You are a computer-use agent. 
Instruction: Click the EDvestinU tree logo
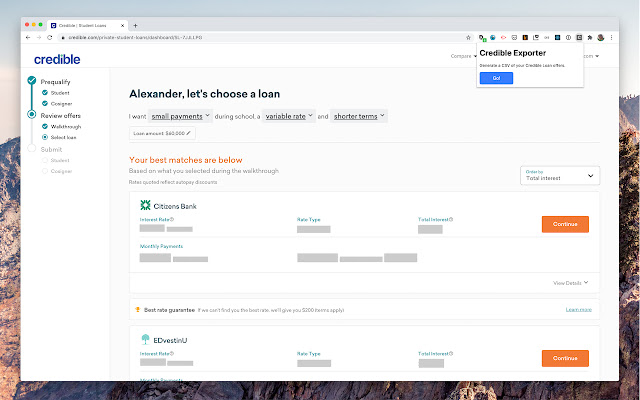(x=145, y=339)
